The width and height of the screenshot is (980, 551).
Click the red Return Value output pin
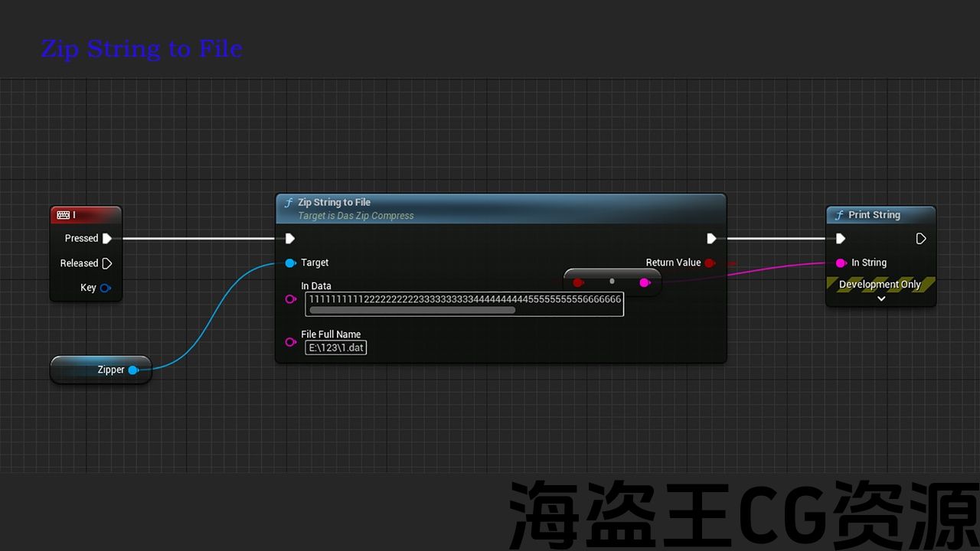click(710, 262)
